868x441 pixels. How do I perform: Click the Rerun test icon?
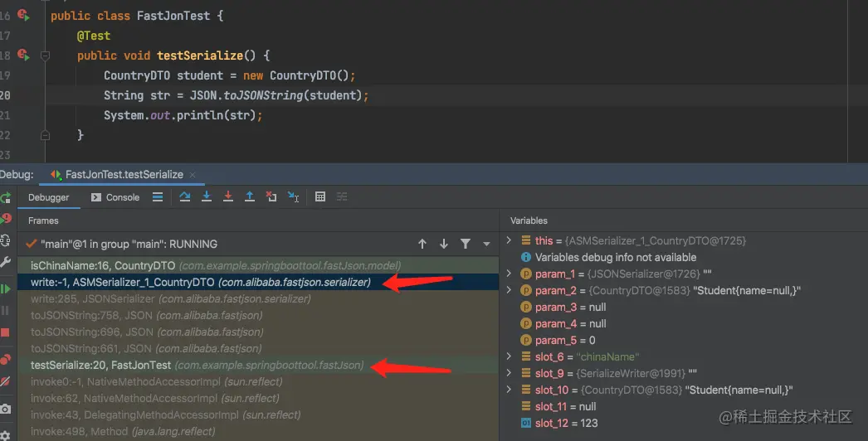(x=6, y=197)
